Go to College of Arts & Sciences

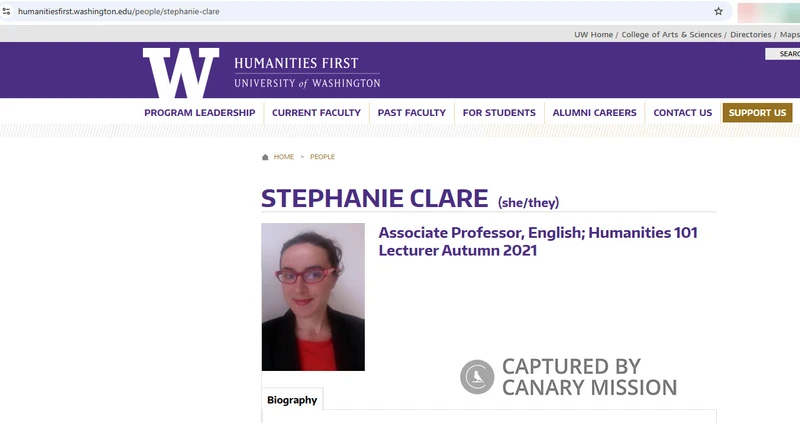point(671,35)
